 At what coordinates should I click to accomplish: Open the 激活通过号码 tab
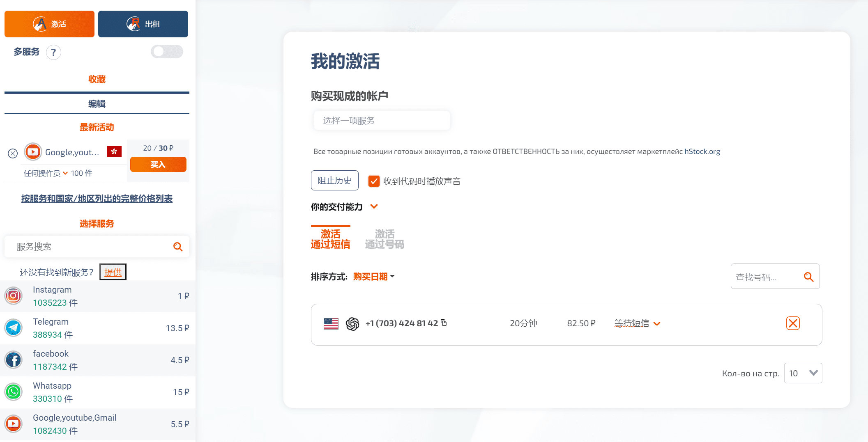384,238
